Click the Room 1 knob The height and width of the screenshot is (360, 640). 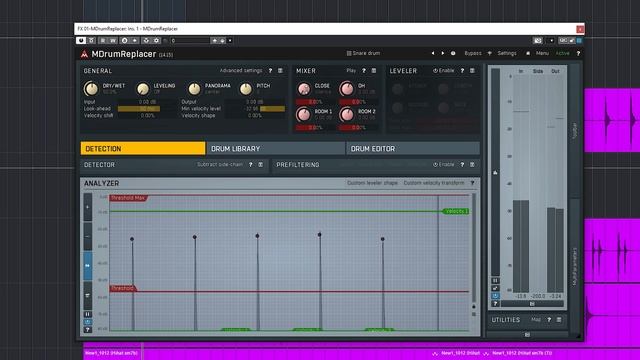(x=304, y=114)
